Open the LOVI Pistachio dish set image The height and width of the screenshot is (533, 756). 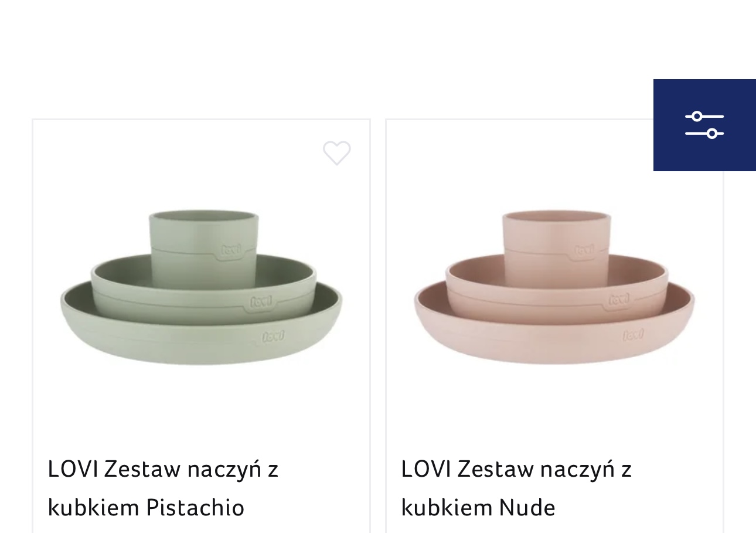click(x=201, y=287)
